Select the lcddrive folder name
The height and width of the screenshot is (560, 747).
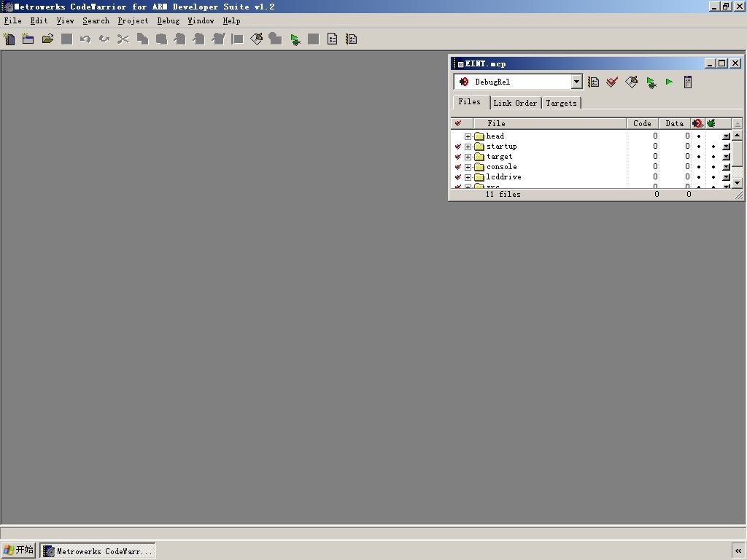click(x=503, y=176)
